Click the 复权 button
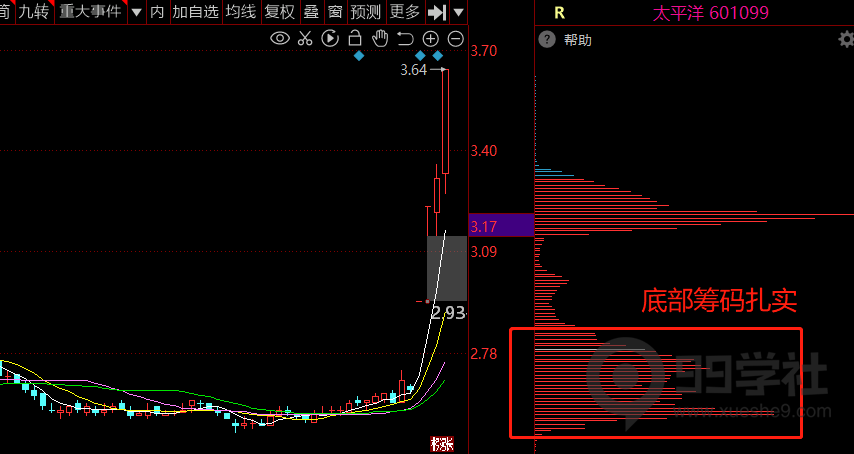Image resolution: width=854 pixels, height=454 pixels. [280, 12]
